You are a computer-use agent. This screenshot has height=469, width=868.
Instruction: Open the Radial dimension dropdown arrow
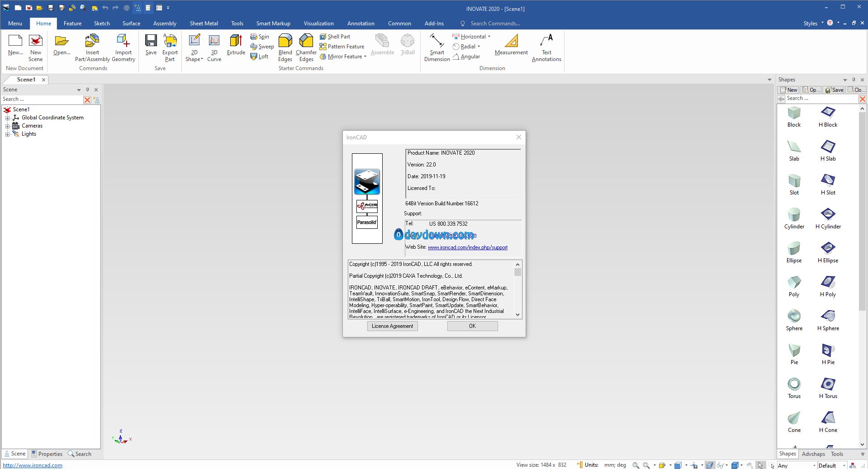pyautogui.click(x=479, y=47)
